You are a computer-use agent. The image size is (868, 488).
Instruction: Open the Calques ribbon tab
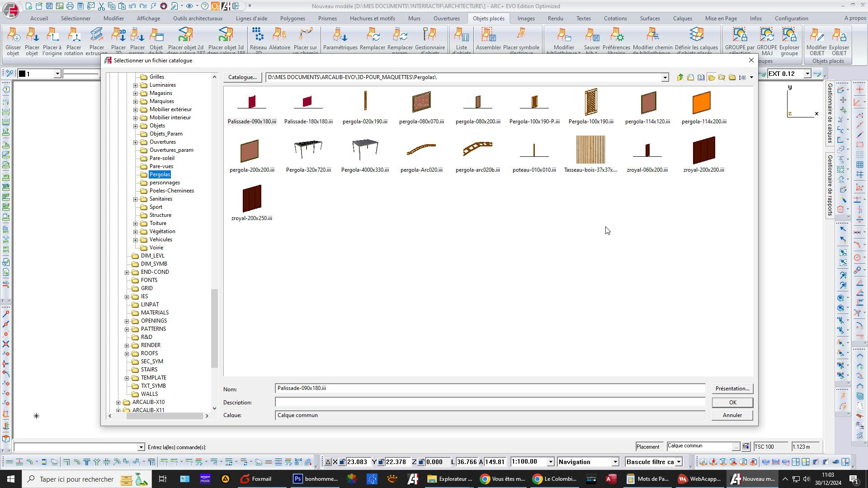click(682, 19)
